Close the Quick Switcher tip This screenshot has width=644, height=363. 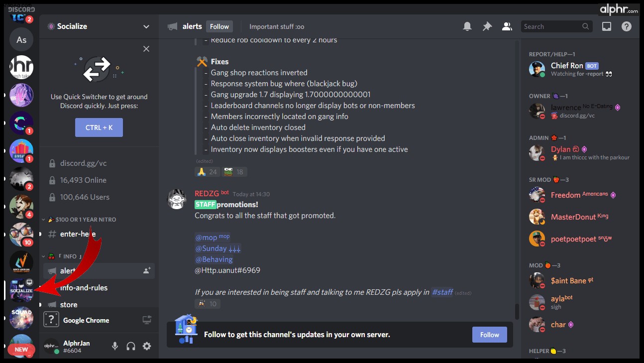146,49
